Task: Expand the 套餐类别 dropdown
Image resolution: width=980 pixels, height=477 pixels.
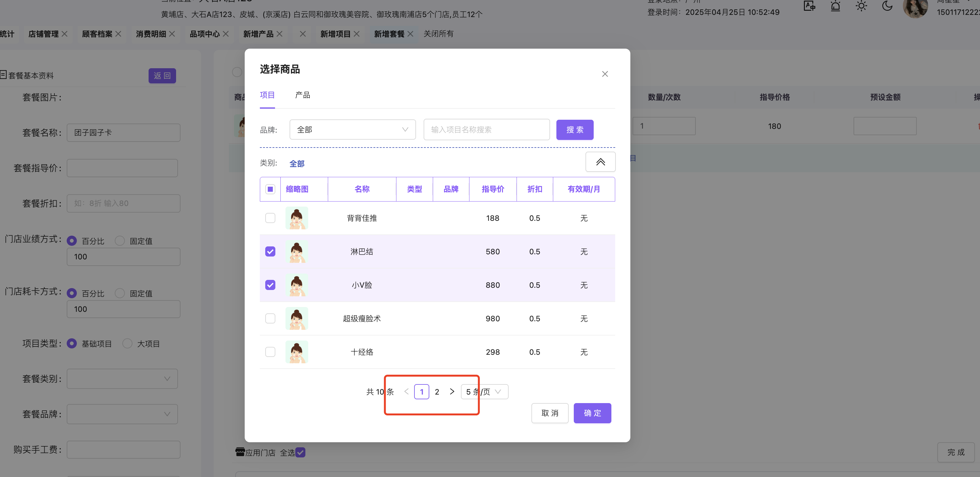Action: 122,378
